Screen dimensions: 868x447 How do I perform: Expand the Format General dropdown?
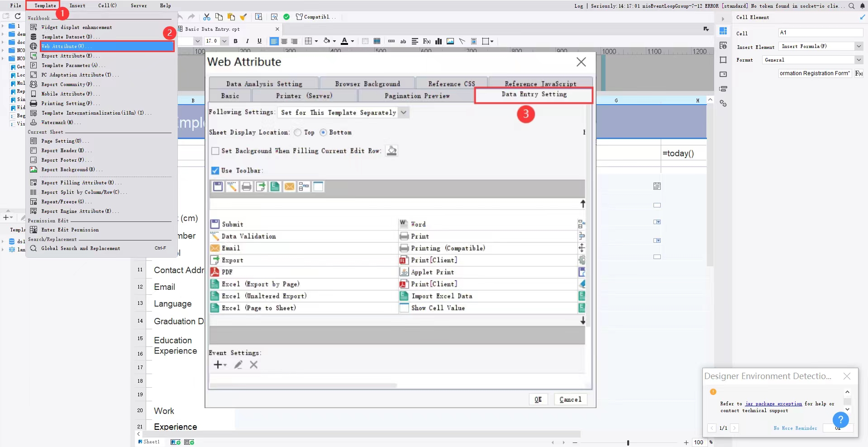[x=858, y=60]
